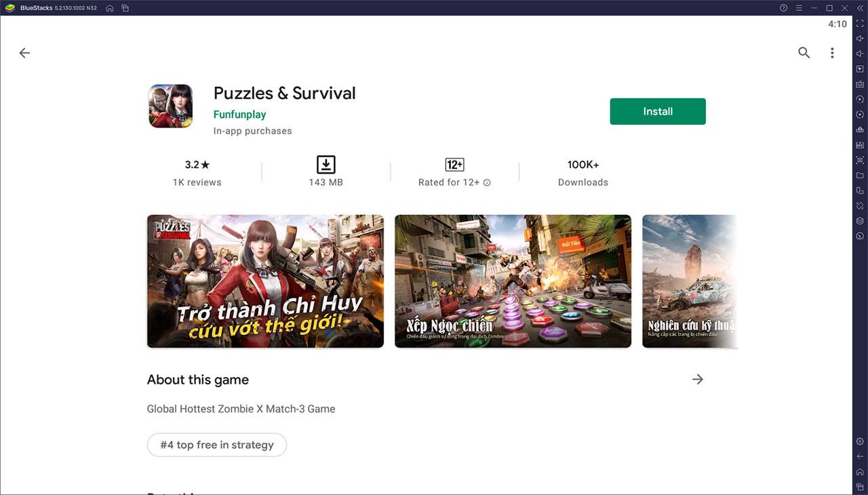The width and height of the screenshot is (868, 495).
Task: Click the sync operations play-circle icon in sidebar
Action: [x=860, y=99]
